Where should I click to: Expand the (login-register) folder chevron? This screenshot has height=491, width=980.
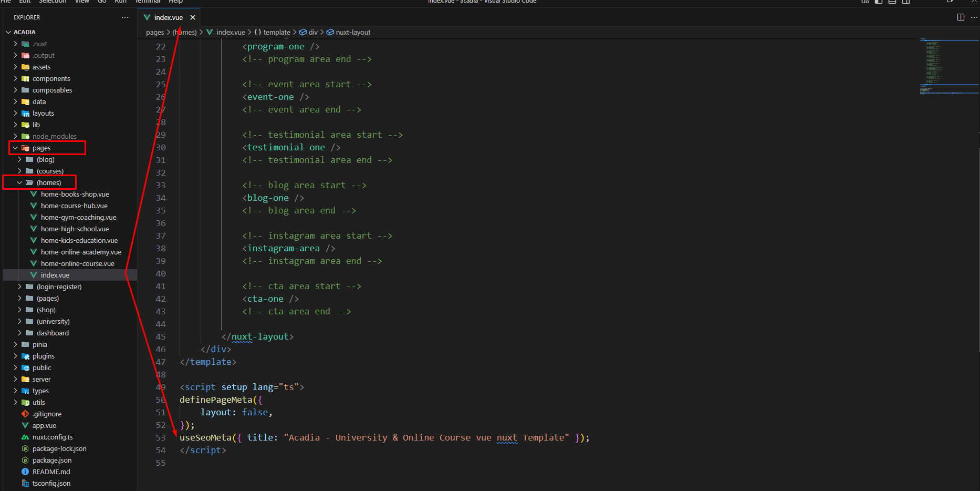click(19, 287)
